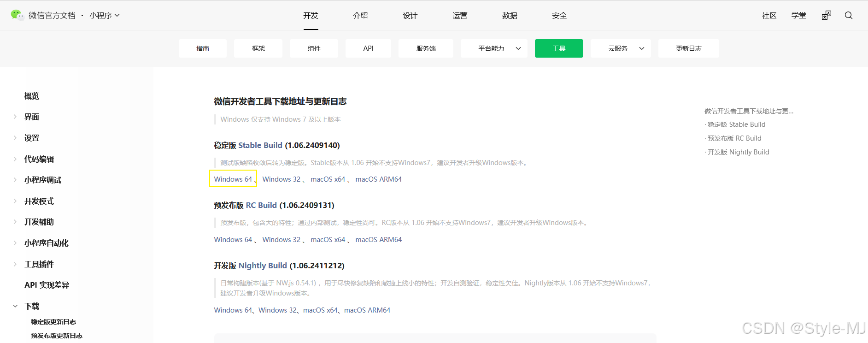Screen dimensions: 868x343
Task: Expand the 界面 sidebar section
Action: point(15,117)
